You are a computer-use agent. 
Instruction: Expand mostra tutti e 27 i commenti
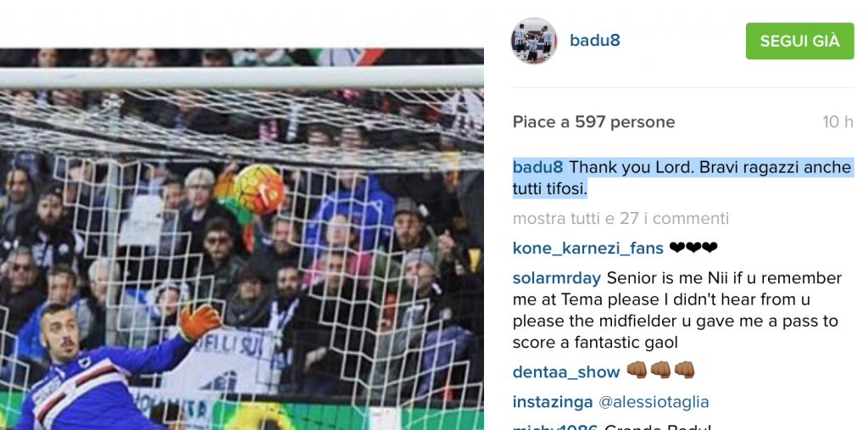620,218
